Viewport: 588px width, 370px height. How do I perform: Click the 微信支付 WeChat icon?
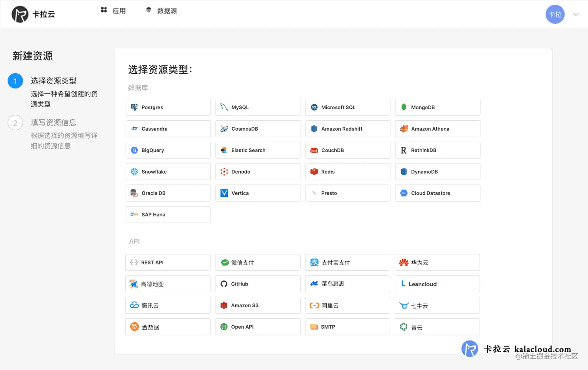224,263
